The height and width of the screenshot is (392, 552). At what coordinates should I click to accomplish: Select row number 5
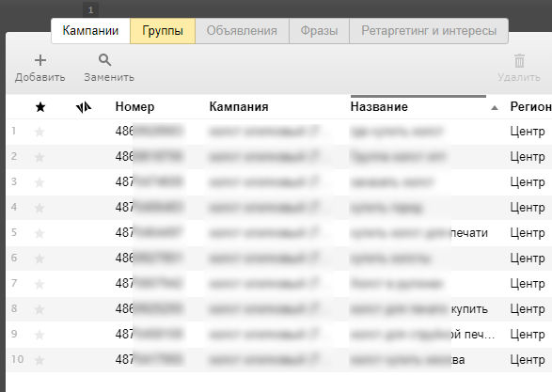14,232
